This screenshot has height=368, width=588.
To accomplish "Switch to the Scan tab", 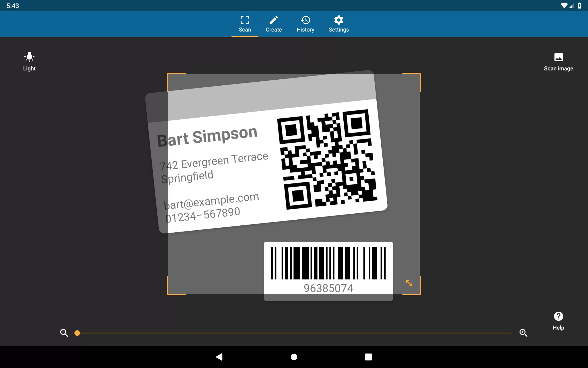I will [x=245, y=24].
